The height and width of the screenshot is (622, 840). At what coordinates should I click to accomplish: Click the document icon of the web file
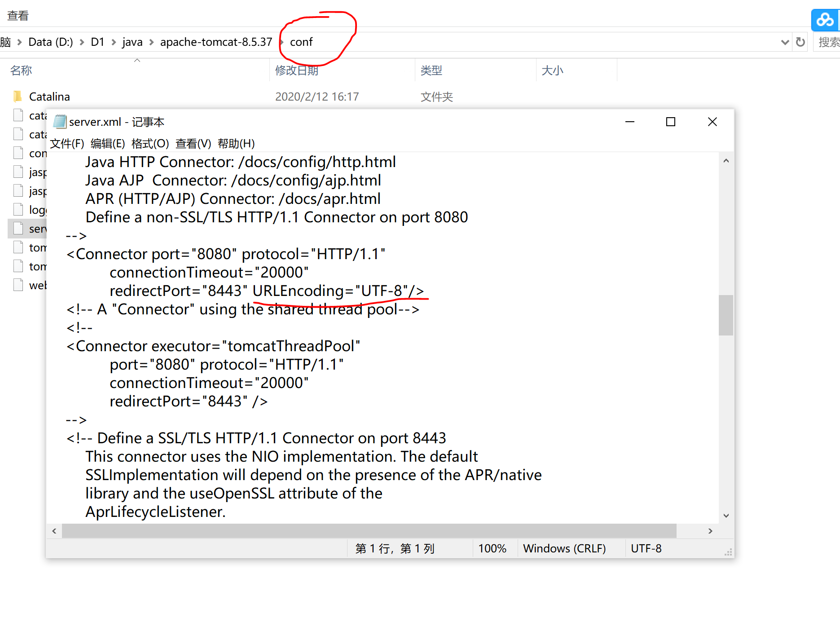pos(18,284)
